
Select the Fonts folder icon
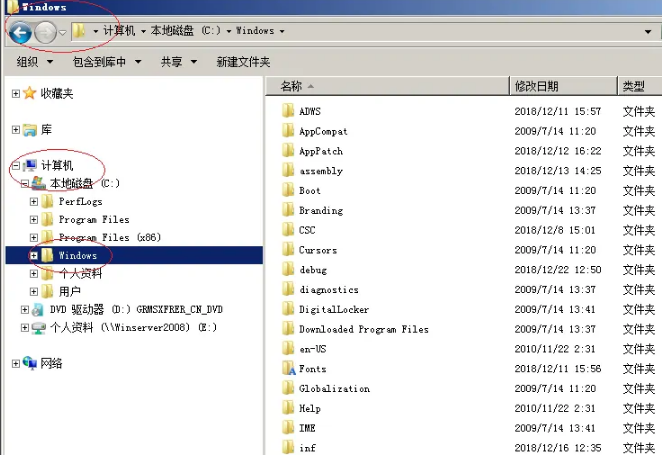[x=288, y=368]
